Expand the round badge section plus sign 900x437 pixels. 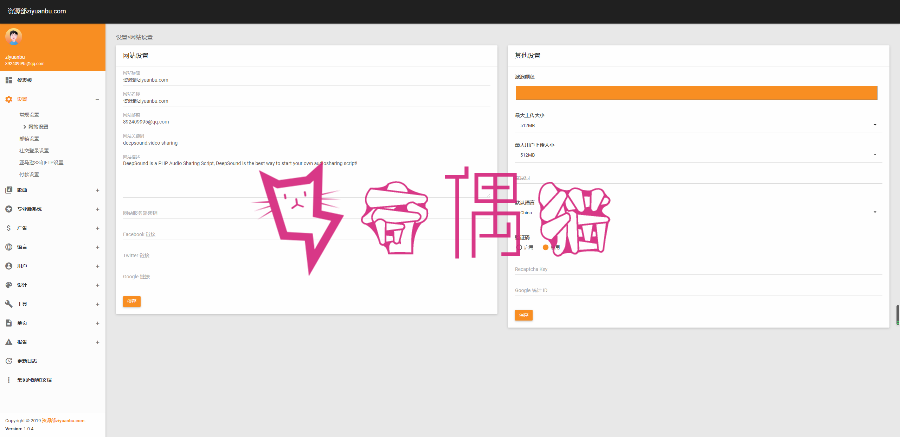97,209
